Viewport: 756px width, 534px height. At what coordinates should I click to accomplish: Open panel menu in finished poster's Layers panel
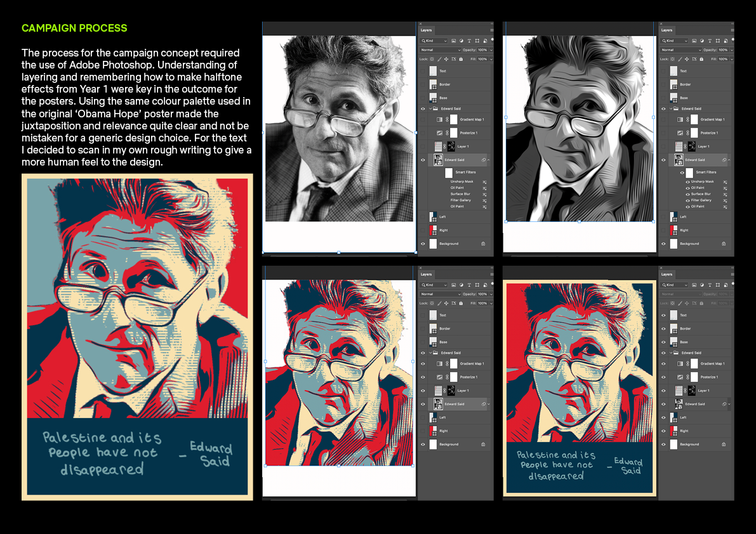pos(732,275)
